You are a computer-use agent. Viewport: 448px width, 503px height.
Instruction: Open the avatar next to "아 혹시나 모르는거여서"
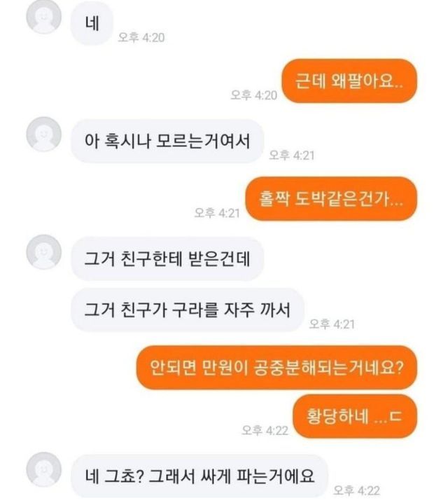tap(43, 134)
